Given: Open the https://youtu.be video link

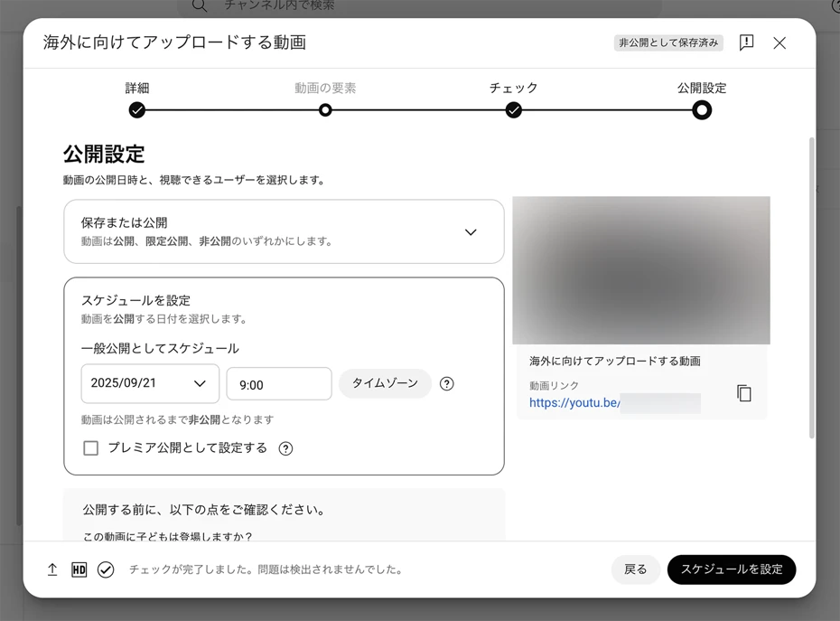Looking at the screenshot, I should (574, 403).
